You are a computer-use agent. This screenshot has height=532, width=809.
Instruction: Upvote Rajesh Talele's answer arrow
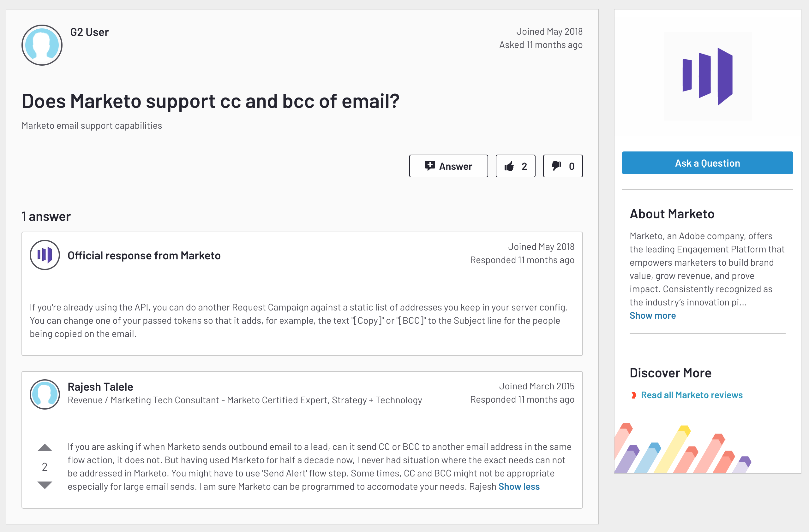pos(45,448)
